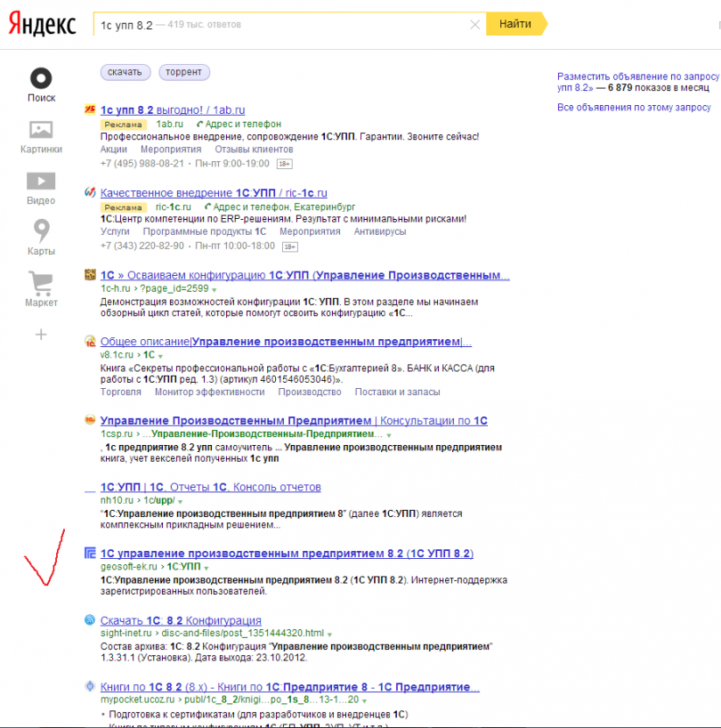Click favicon of 1csp.ru result

pyautogui.click(x=90, y=420)
